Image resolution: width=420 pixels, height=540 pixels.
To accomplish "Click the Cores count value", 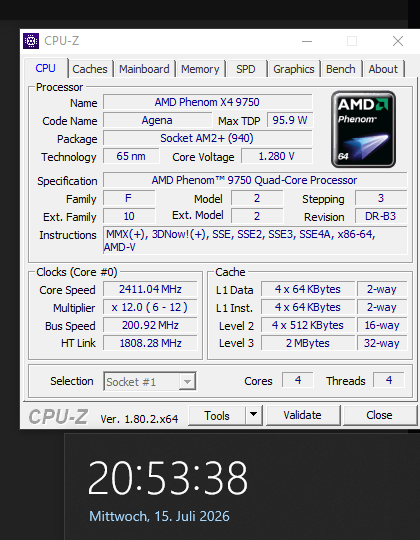I will point(298,380).
